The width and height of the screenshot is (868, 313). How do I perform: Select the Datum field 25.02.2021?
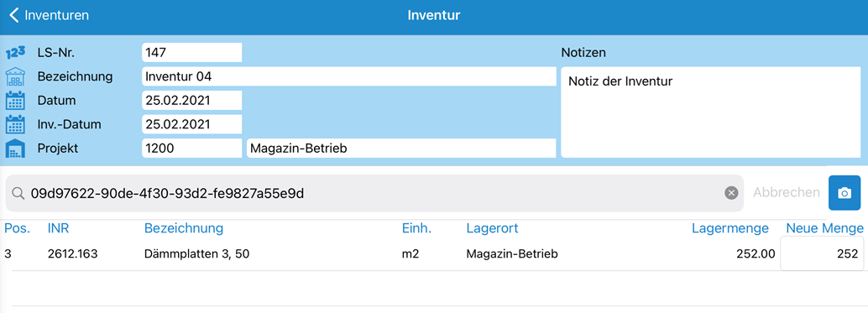click(x=191, y=101)
